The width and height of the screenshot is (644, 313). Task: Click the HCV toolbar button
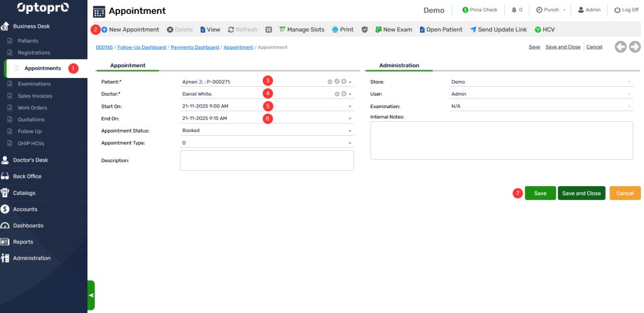pyautogui.click(x=543, y=30)
